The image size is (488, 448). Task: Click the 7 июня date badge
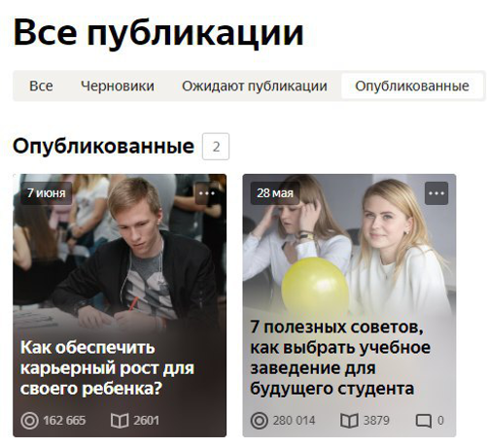click(46, 193)
